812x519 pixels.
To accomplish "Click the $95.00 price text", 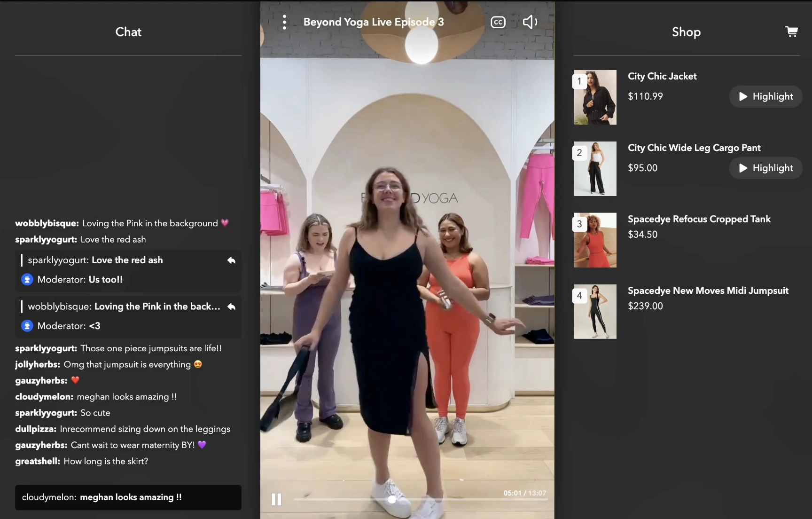I will (642, 168).
